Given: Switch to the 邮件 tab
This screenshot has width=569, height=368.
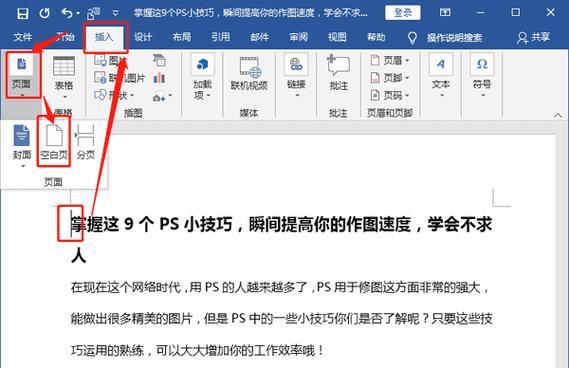Looking at the screenshot, I should [x=259, y=37].
